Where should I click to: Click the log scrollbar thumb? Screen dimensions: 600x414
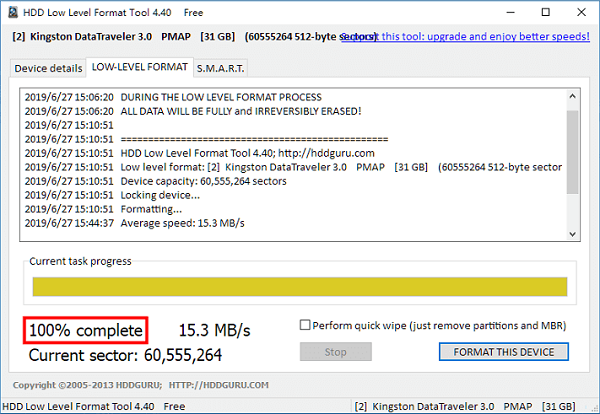click(x=572, y=152)
